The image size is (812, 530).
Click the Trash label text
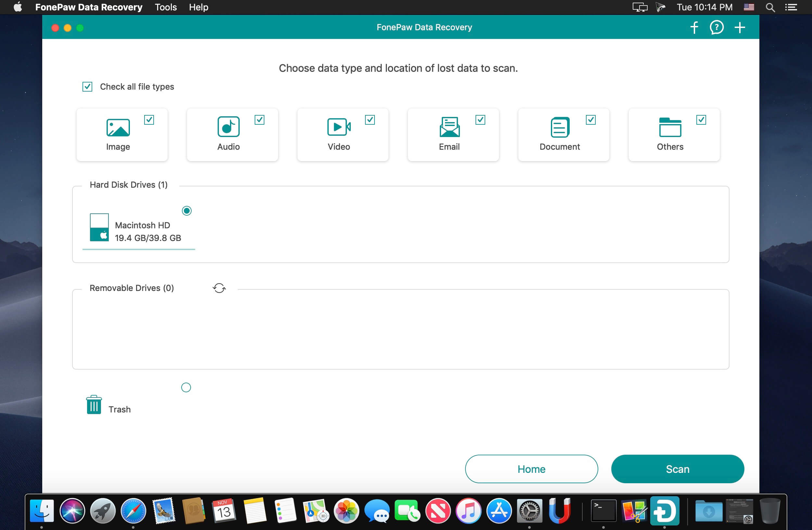120,409
